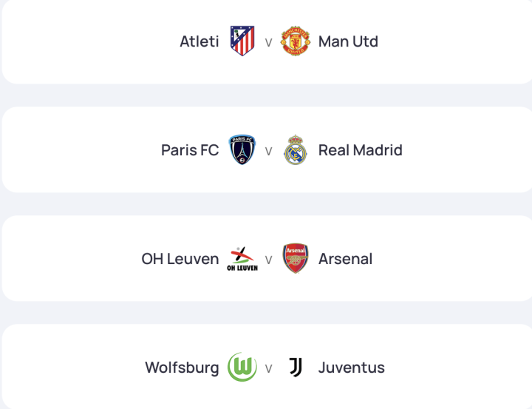Select the Real Madrid crest
This screenshot has width=532, height=409.
(x=296, y=150)
